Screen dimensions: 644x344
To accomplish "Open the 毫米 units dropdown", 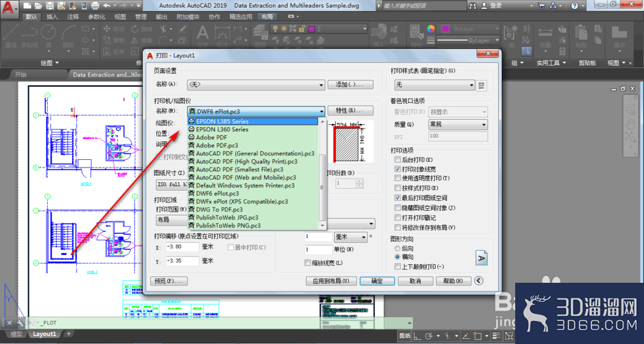I will [351, 237].
